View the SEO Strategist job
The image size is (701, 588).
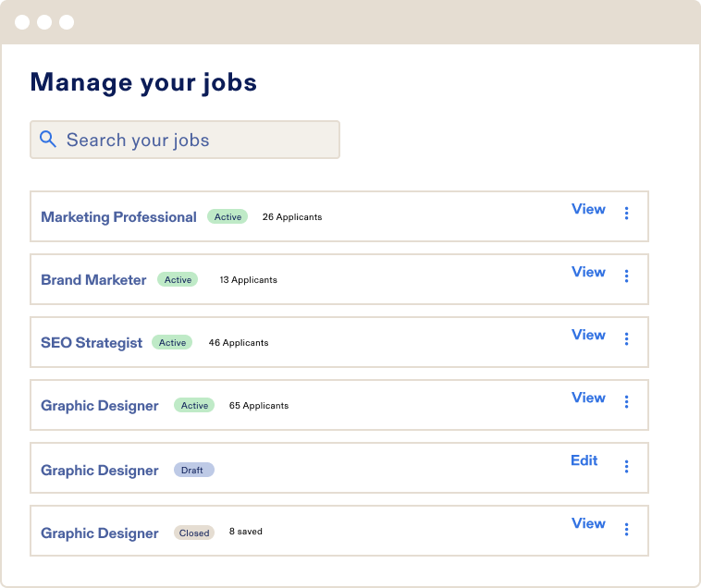[588, 335]
